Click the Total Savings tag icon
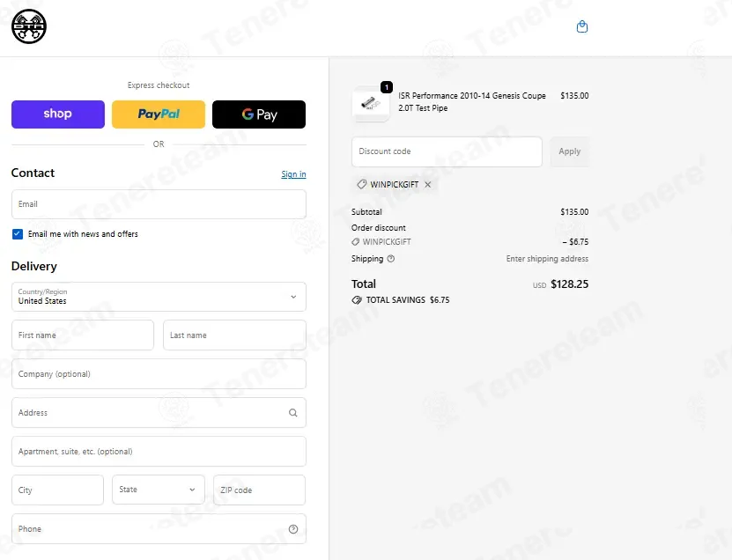This screenshot has width=732, height=560. (357, 300)
